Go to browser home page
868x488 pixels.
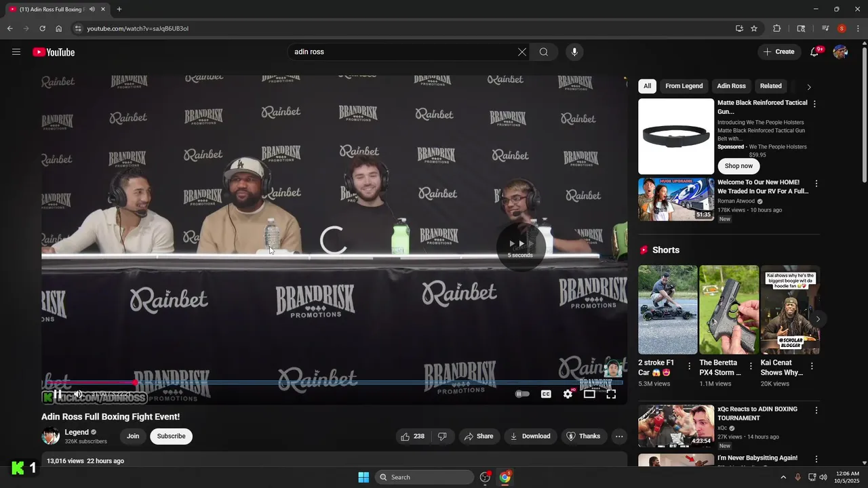(58, 28)
